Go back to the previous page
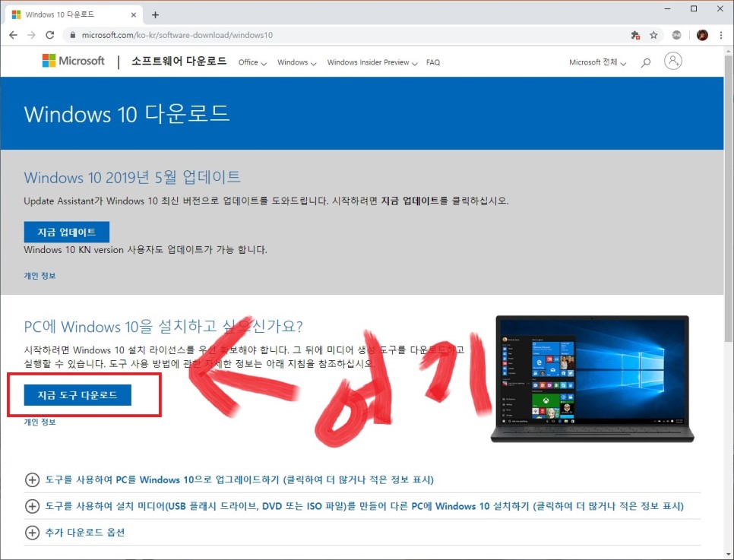The image size is (734, 560). 13,35
